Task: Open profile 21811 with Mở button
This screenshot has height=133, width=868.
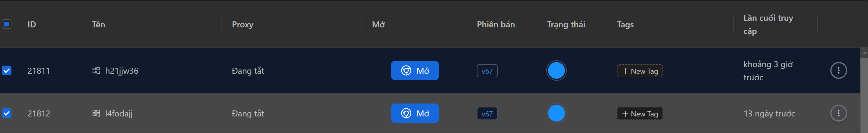Action: point(414,70)
